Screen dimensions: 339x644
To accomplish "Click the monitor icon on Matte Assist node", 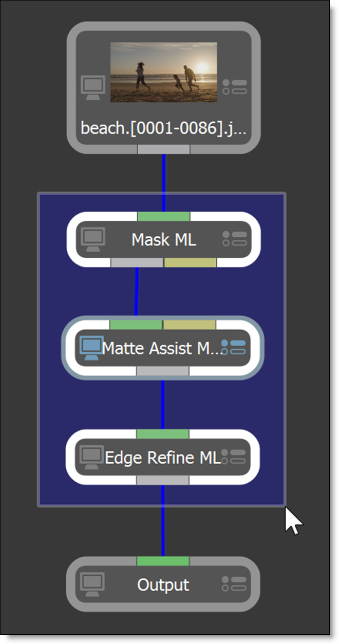I will [x=91, y=348].
